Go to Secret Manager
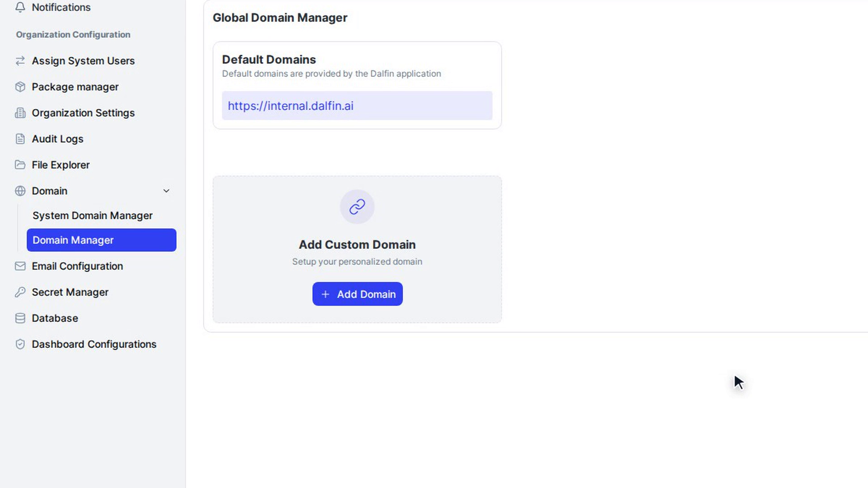Image resolution: width=868 pixels, height=488 pixels. (x=70, y=292)
